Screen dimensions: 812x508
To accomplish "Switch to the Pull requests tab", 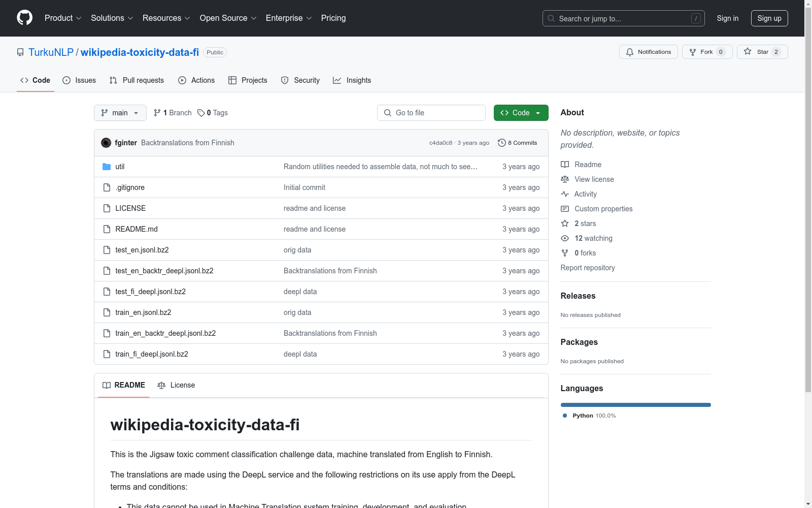I will click(x=137, y=80).
